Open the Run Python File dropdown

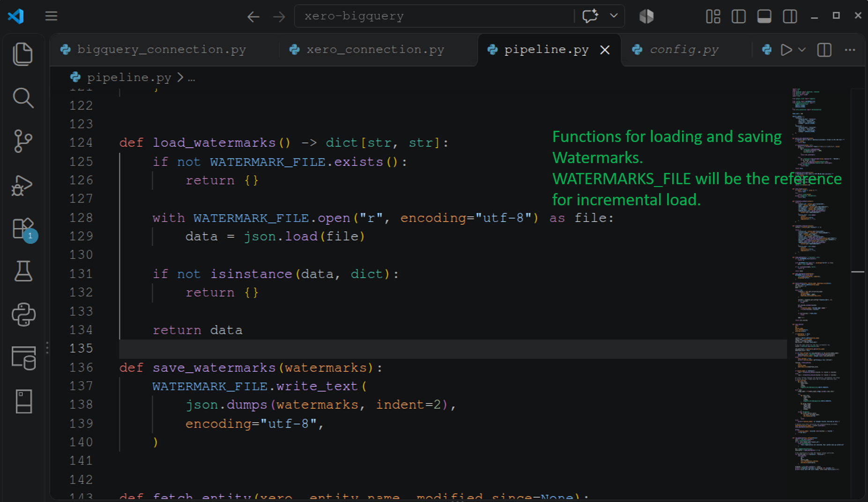click(x=802, y=50)
